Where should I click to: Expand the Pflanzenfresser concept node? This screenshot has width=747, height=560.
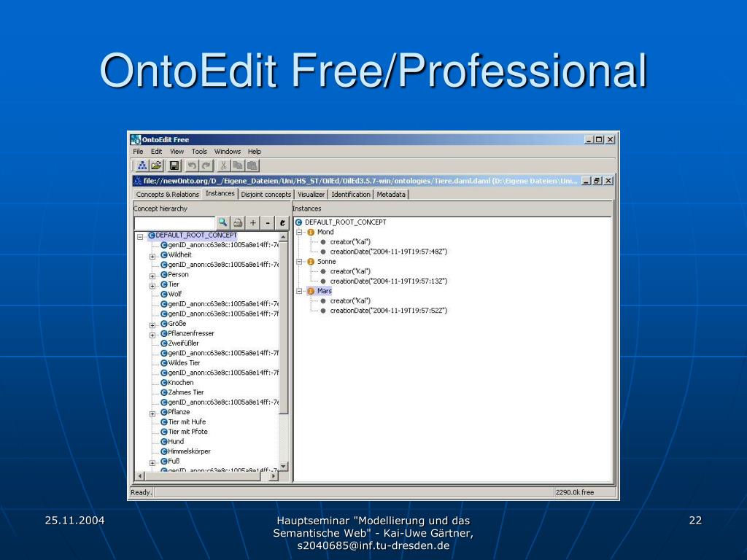coord(152,335)
